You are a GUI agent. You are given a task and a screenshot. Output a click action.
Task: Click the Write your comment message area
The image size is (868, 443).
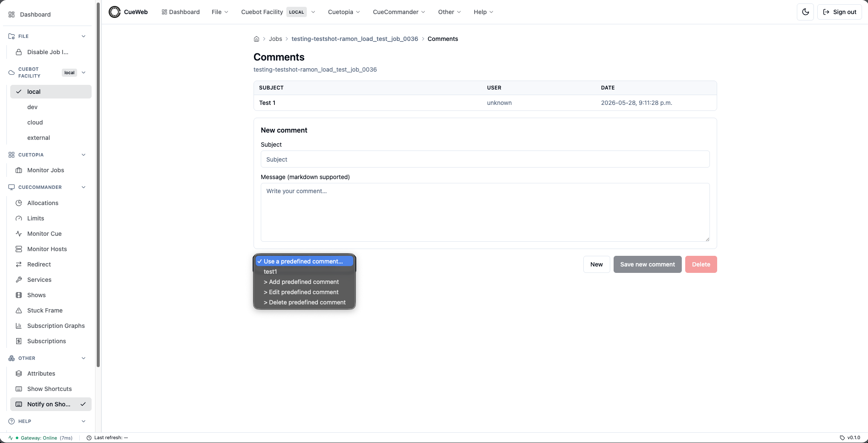(485, 212)
